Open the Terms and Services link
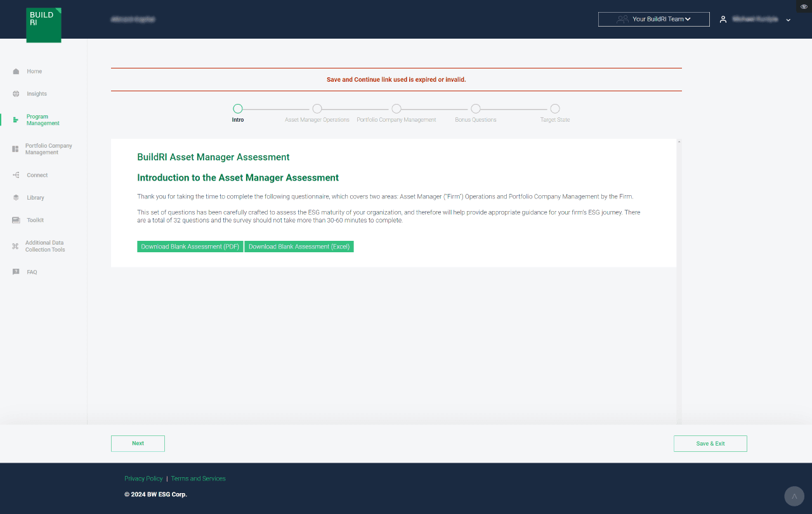Image resolution: width=812 pixels, height=514 pixels. [x=199, y=479]
